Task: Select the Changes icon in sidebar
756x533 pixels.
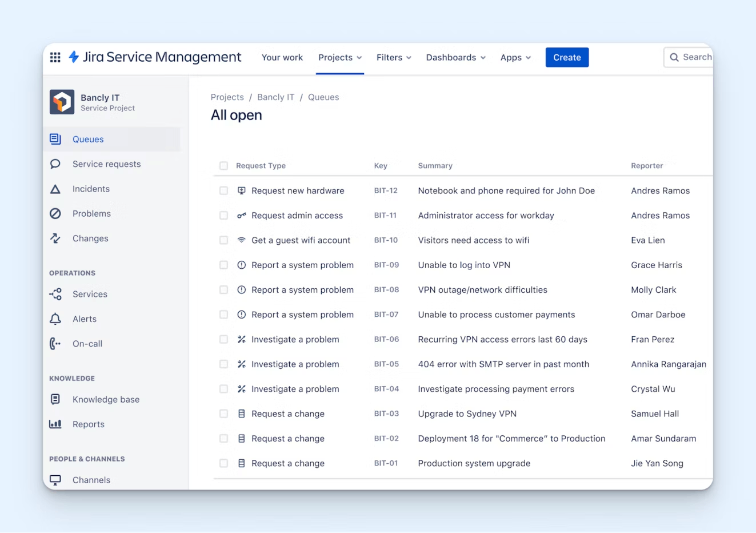Action: click(55, 238)
